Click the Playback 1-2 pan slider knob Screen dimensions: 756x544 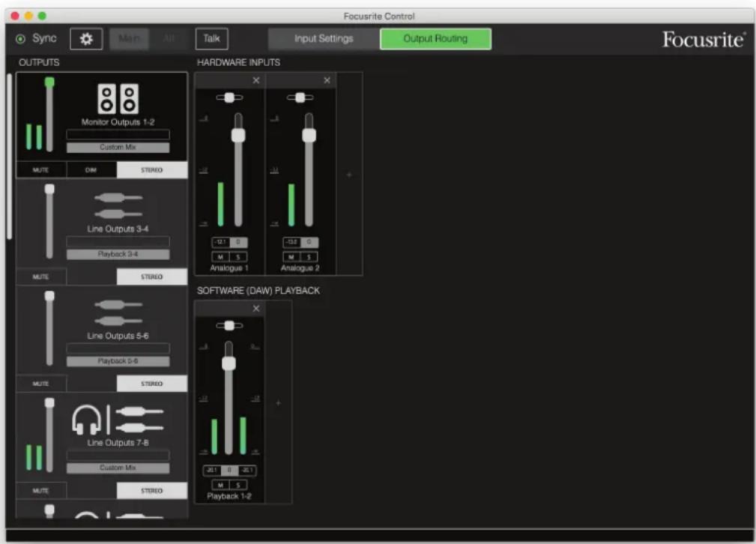229,326
